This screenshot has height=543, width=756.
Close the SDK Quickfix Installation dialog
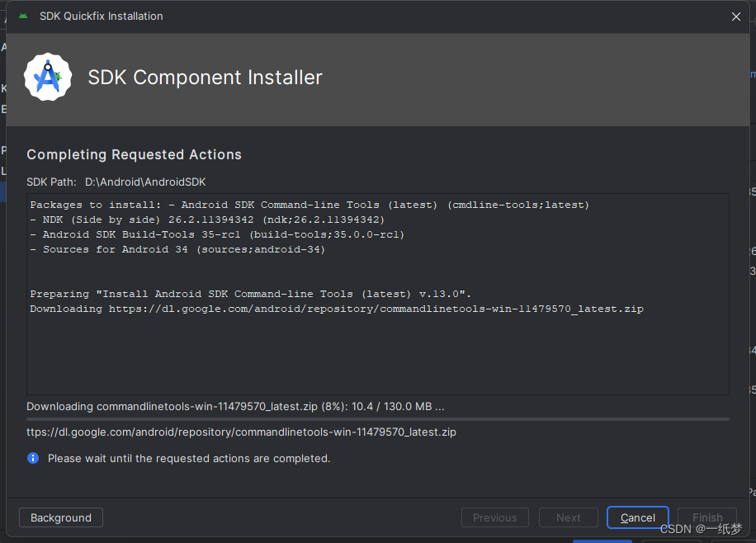(x=735, y=17)
